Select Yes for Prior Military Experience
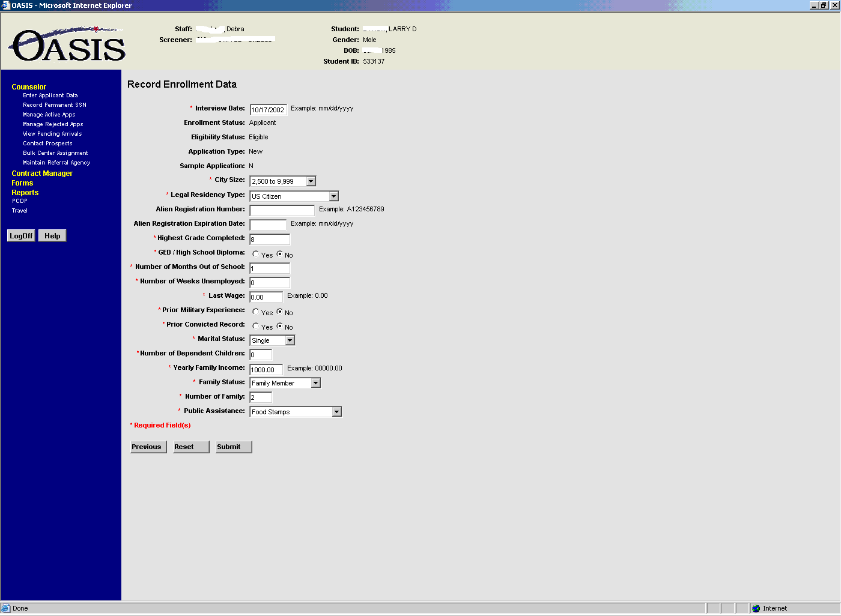Screen dimensions: 841x616 pyautogui.click(x=256, y=312)
